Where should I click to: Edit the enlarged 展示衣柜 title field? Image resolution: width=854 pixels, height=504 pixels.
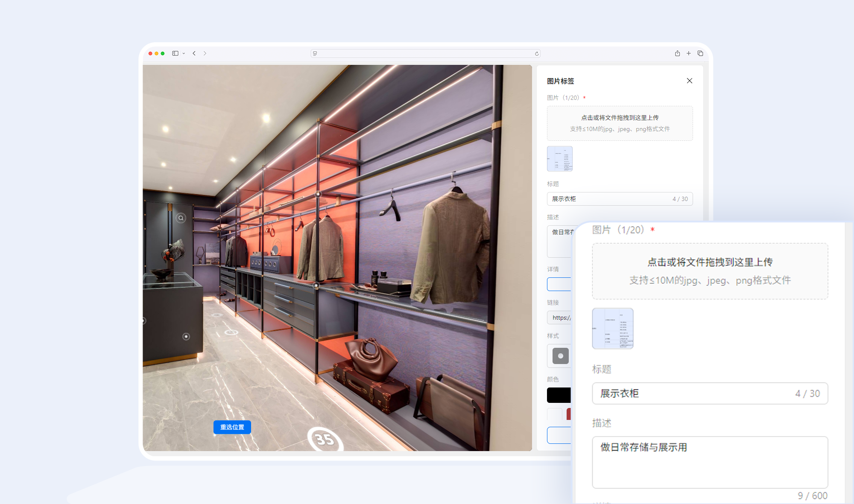pos(710,393)
